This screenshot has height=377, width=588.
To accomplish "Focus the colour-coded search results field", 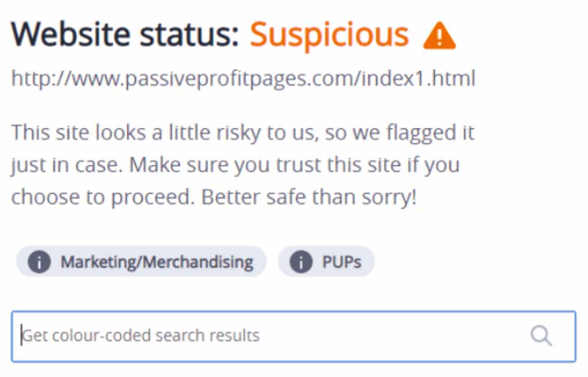I will click(293, 336).
